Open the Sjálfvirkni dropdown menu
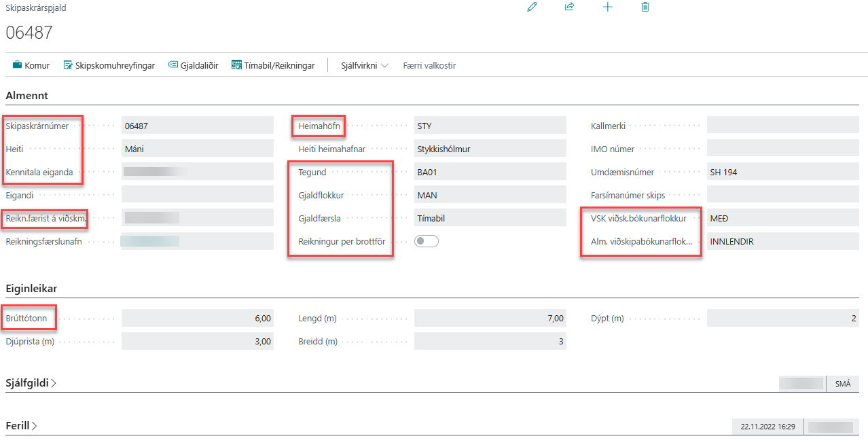 coord(364,66)
